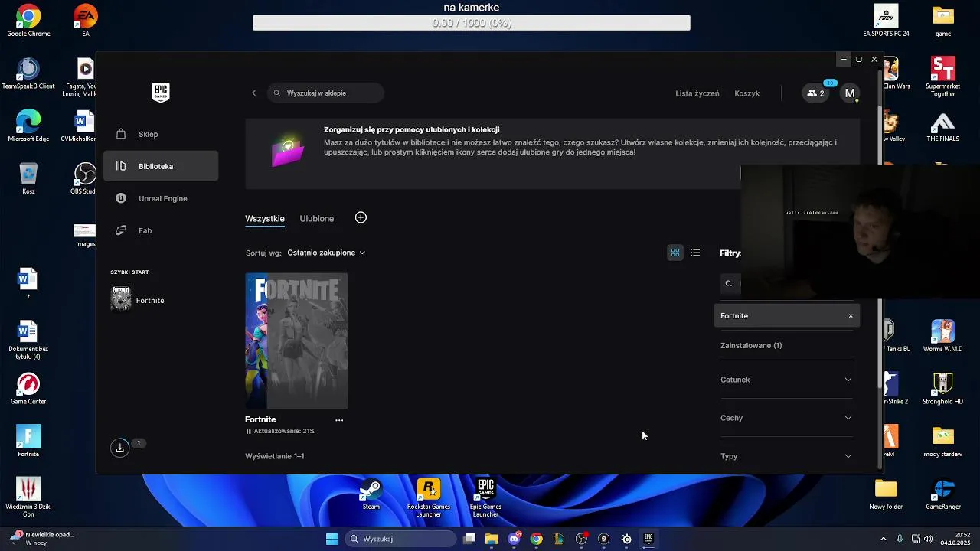This screenshot has height=551, width=980.
Task: Open the EA desktop shortcut
Action: click(85, 21)
